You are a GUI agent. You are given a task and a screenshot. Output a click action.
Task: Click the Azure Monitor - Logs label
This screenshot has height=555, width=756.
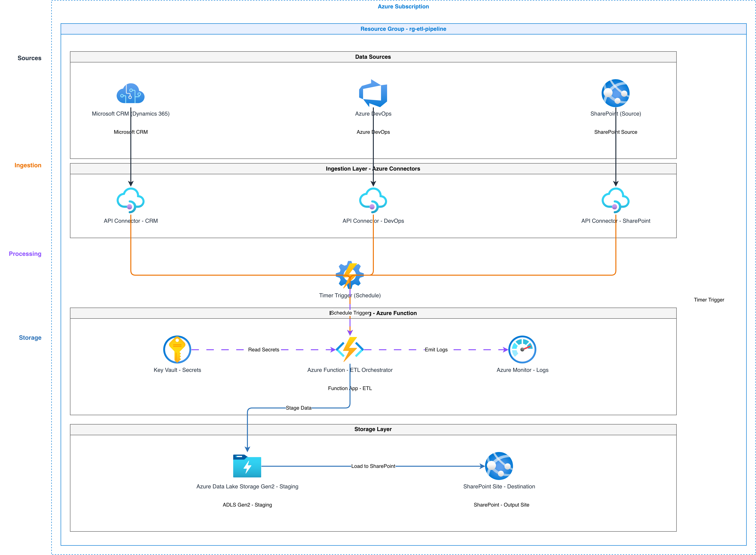(x=522, y=370)
